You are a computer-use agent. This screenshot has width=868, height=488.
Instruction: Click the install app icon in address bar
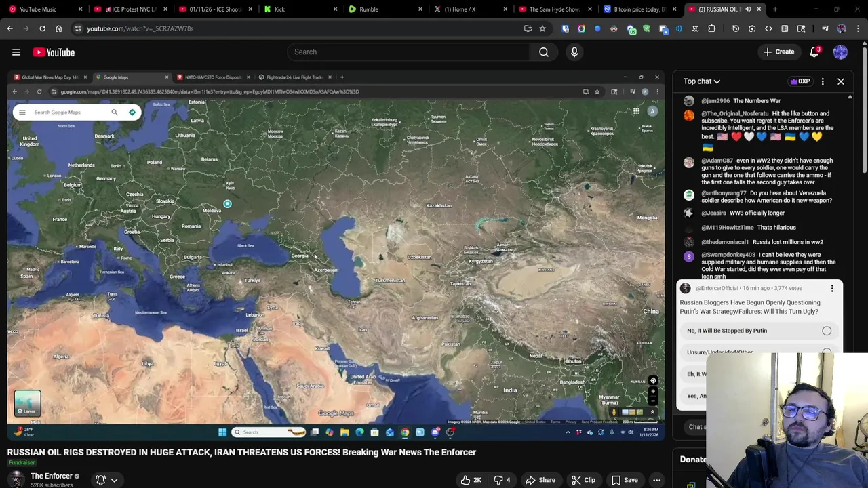[x=528, y=28]
